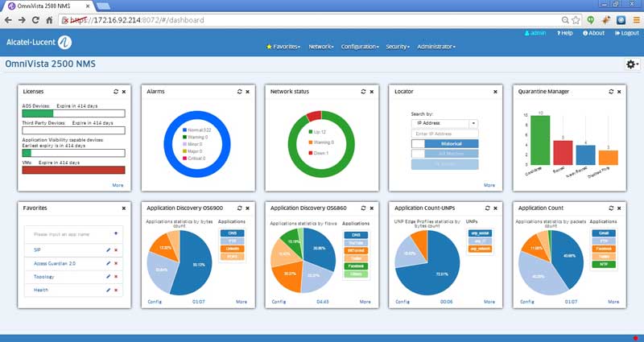The image size is (644, 342).
Task: Open the Help link
Action: pos(565,33)
